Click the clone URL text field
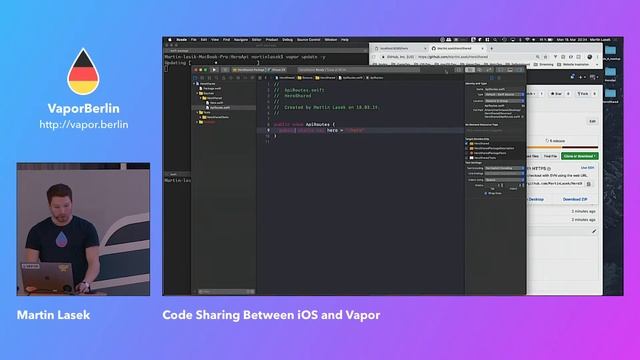Image resolution: width=640 pixels, height=360 pixels. click(x=555, y=184)
